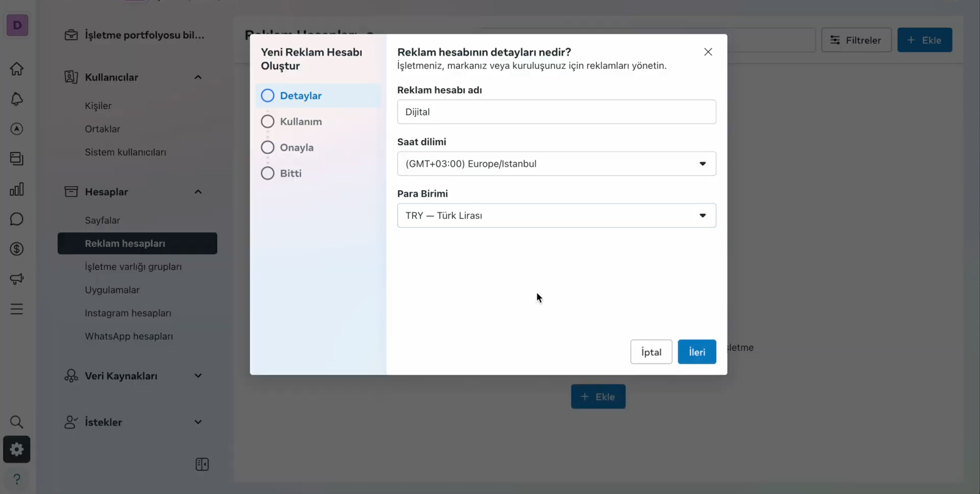980x494 pixels.
Task: Select the Onayla step radio
Action: click(x=267, y=147)
